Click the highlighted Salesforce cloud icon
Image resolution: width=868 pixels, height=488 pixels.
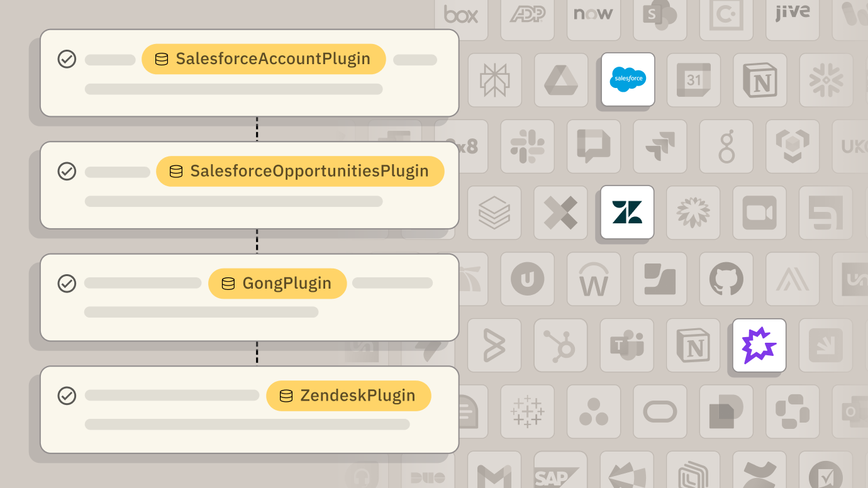628,79
